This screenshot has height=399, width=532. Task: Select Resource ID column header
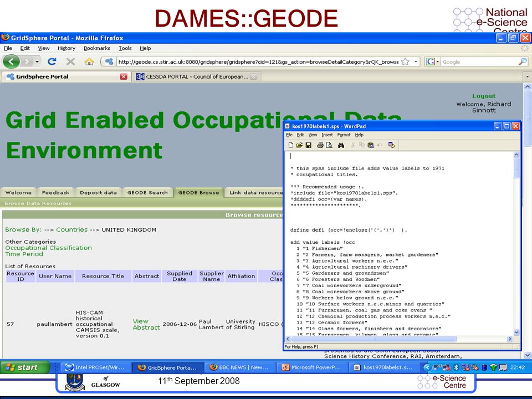pos(21,276)
